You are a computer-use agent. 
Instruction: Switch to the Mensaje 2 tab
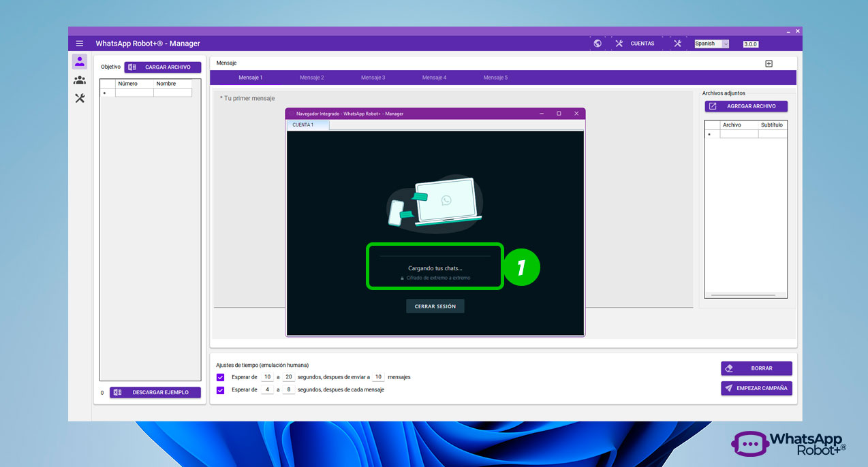pos(311,78)
